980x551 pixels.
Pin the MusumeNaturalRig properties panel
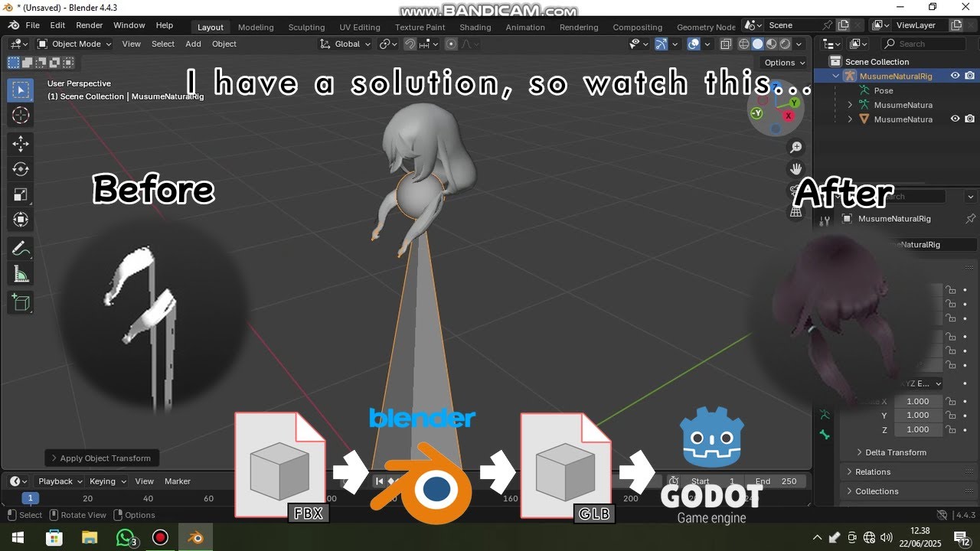970,218
